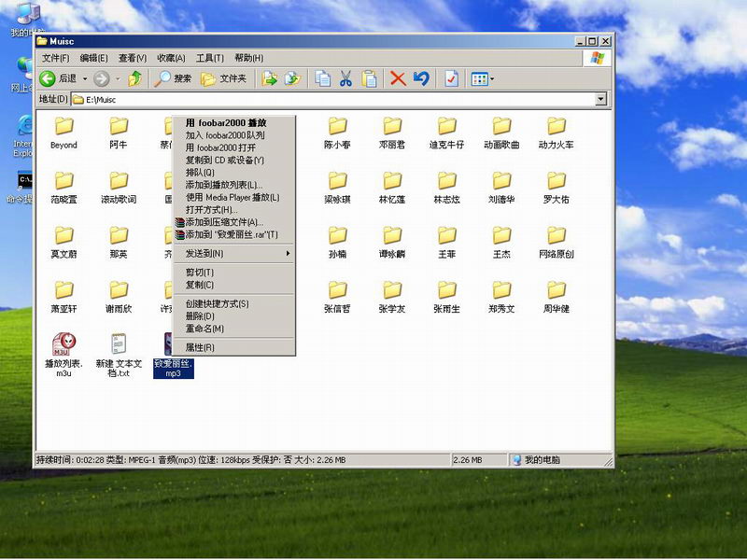Select the 邓丽君 folder
Image resolution: width=747 pixels, height=560 pixels.
tap(392, 133)
